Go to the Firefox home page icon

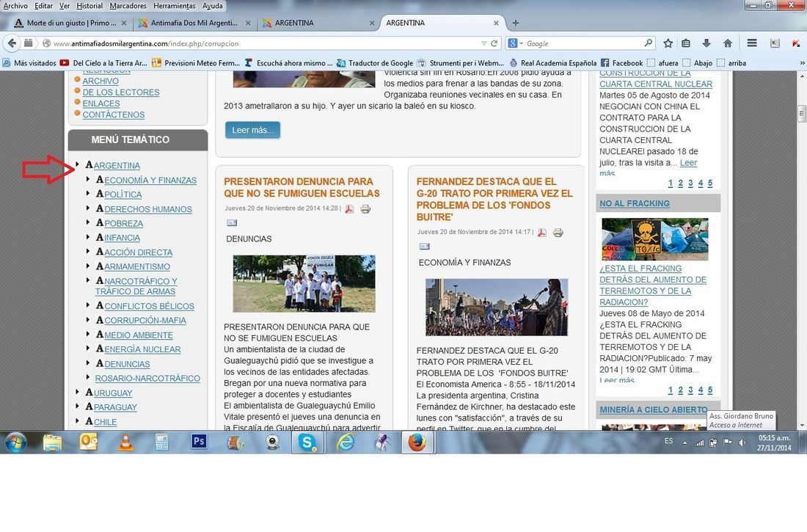click(x=727, y=43)
